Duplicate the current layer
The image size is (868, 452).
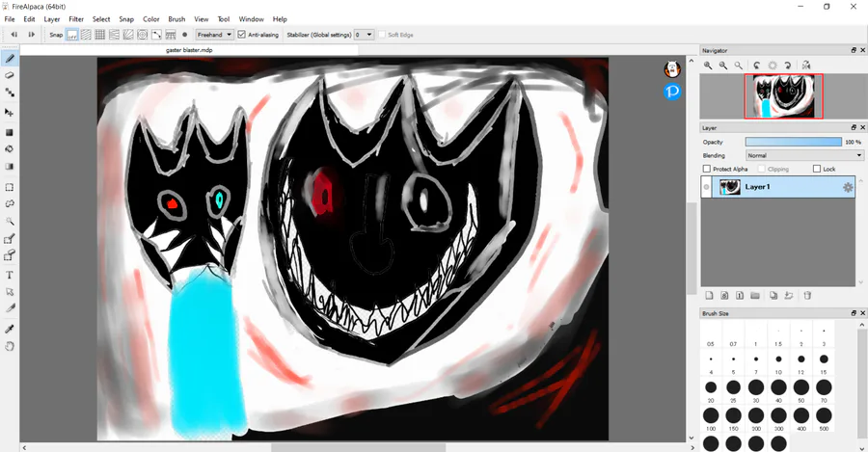click(773, 296)
